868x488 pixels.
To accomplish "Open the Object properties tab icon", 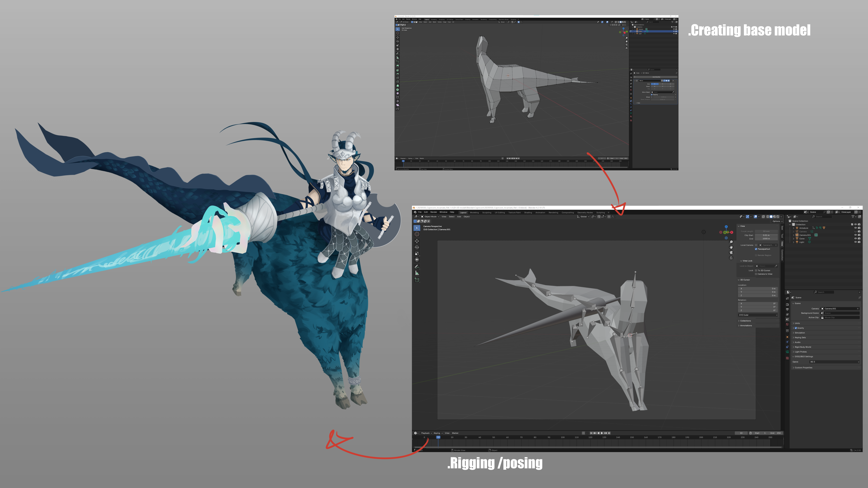I will [787, 337].
